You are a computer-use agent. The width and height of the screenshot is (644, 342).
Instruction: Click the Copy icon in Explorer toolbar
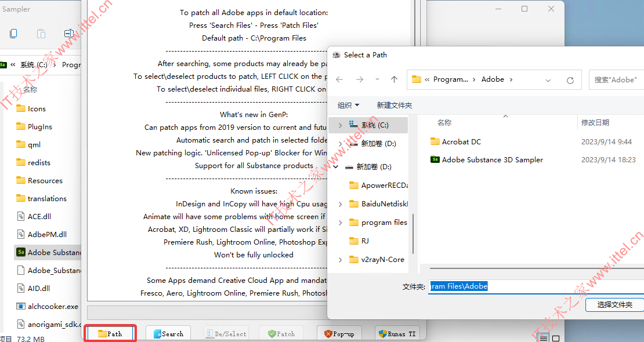13,33
